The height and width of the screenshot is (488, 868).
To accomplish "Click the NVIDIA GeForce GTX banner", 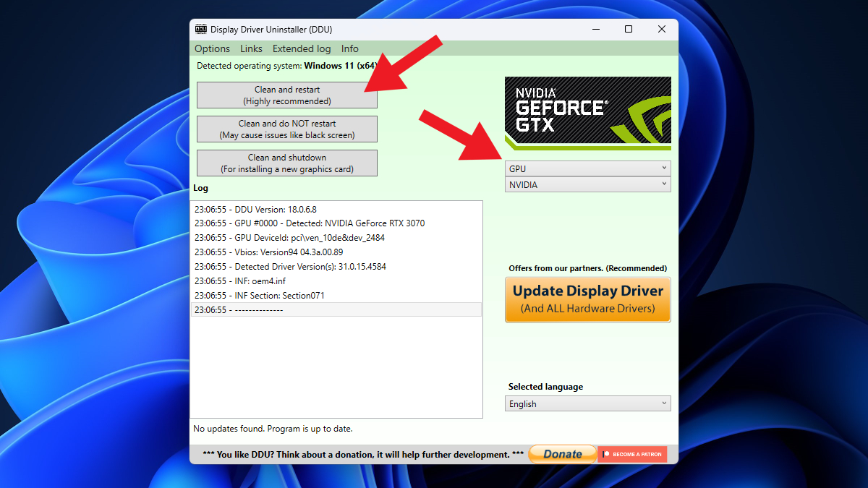I will (587, 112).
